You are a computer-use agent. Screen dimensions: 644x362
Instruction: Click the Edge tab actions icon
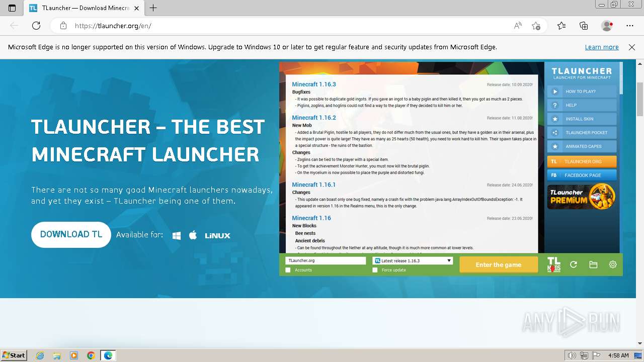12,8
